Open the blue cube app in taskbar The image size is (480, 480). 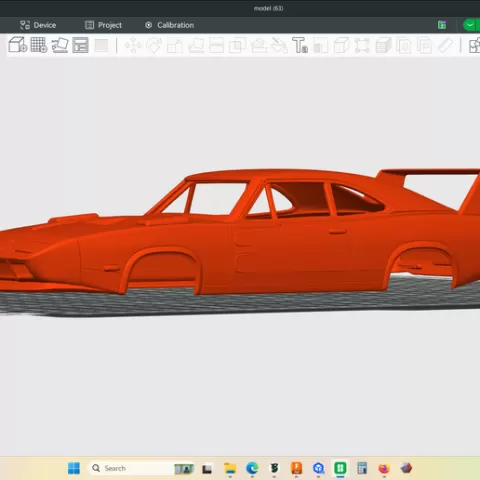click(318, 468)
